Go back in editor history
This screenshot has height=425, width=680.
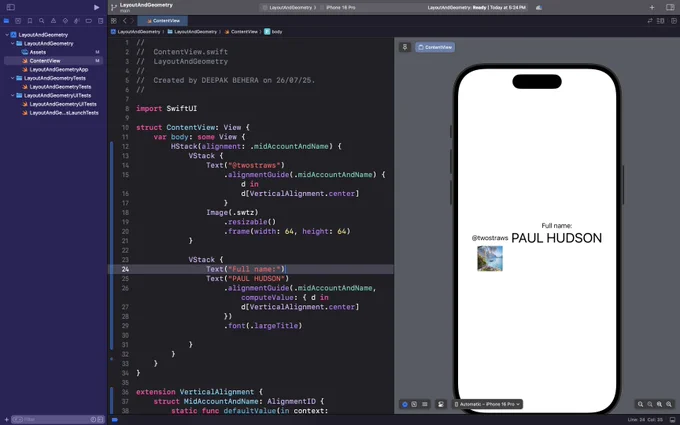124,21
